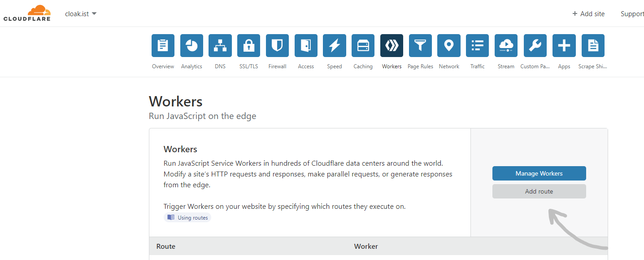The image size is (644, 260).
Task: Open the Access door icon
Action: 306,46
